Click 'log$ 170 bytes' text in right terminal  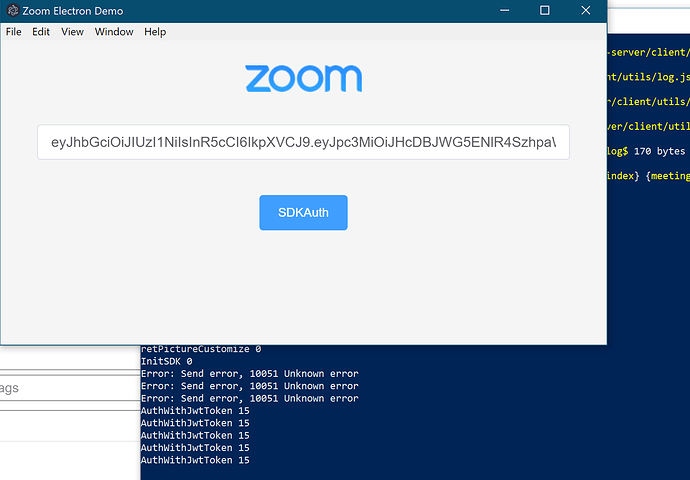pyautogui.click(x=646, y=151)
